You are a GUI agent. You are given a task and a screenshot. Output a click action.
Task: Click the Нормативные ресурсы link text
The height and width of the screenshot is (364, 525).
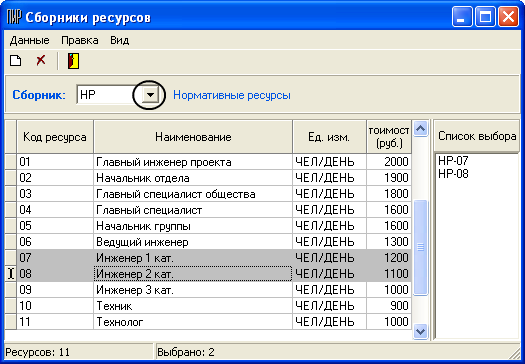pyautogui.click(x=232, y=95)
